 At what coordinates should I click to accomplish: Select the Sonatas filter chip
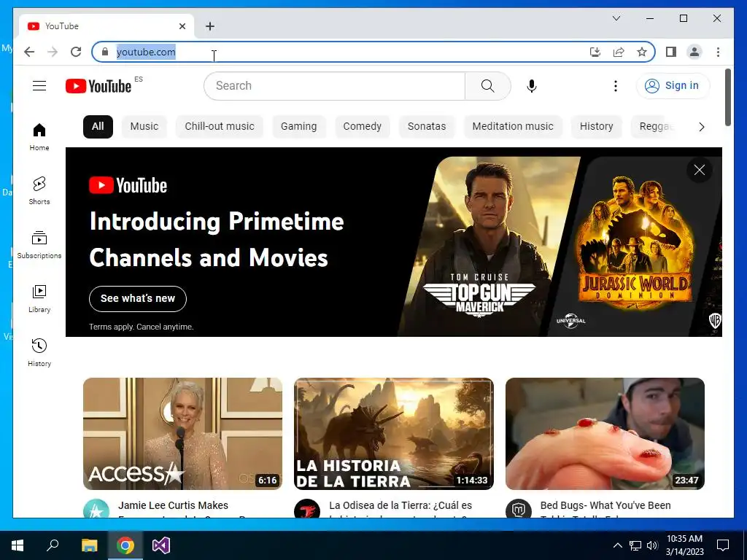point(427,127)
